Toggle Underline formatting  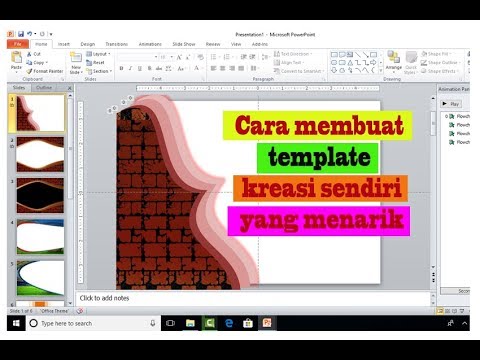(140, 68)
